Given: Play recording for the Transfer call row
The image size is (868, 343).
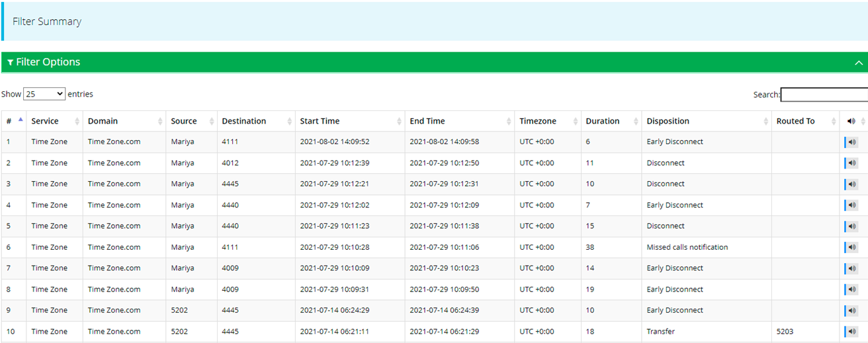Looking at the screenshot, I should coord(851,332).
